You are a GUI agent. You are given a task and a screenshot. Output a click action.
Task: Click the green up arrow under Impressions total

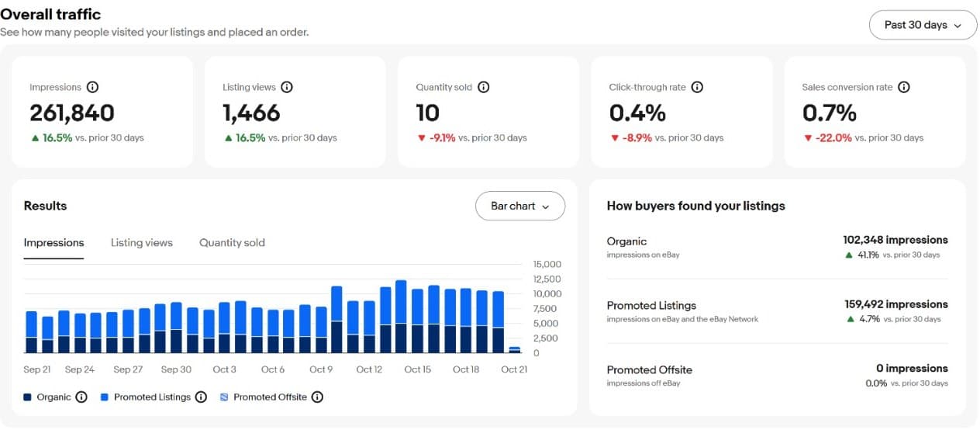pyautogui.click(x=34, y=138)
